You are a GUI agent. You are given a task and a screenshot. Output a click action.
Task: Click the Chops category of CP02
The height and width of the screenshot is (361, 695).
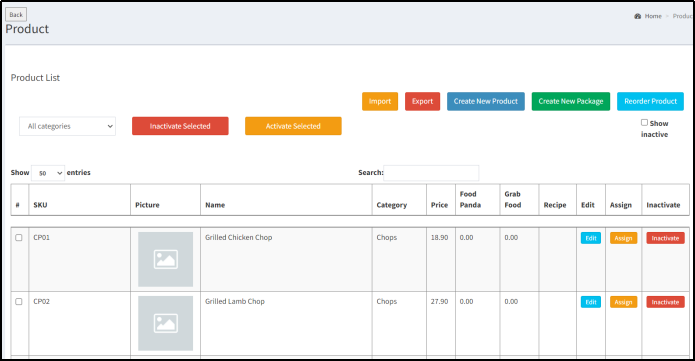[387, 302]
